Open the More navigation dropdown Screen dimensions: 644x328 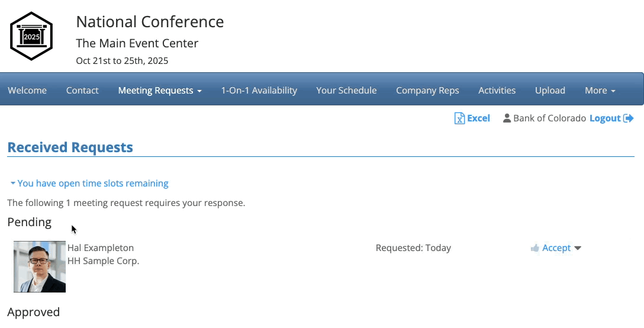pos(600,91)
